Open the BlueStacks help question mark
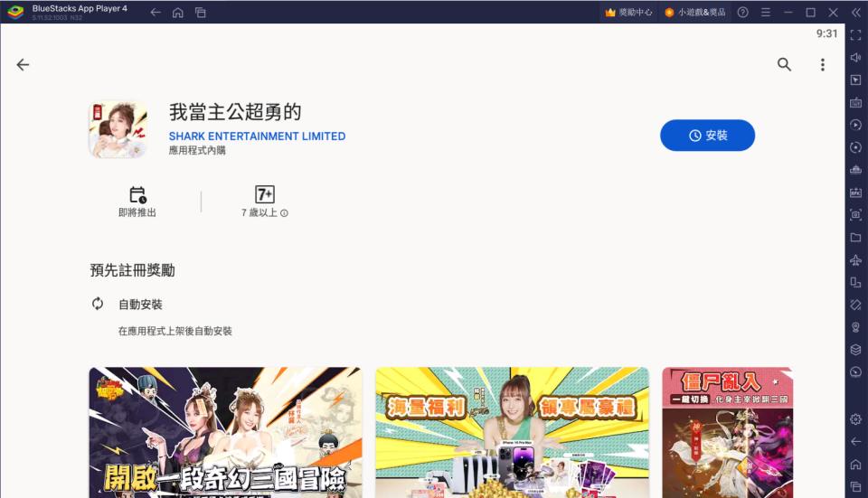The height and width of the screenshot is (498, 868). pyautogui.click(x=743, y=12)
